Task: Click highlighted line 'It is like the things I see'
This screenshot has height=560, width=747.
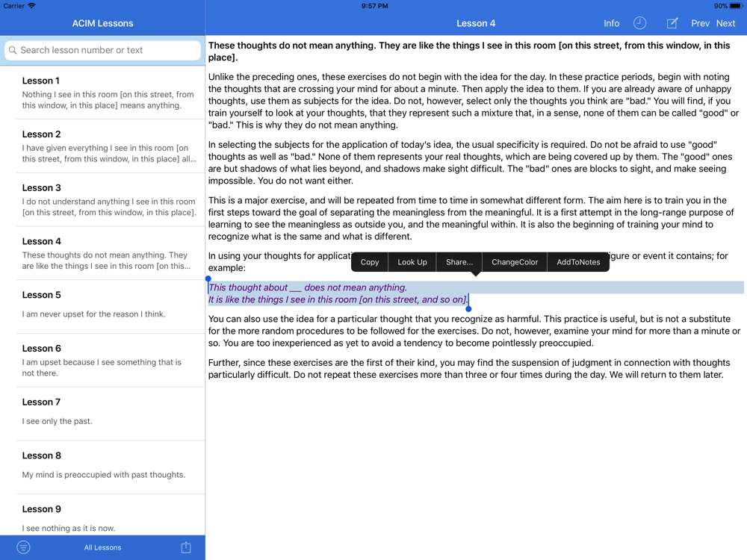Action: pyautogui.click(x=338, y=299)
